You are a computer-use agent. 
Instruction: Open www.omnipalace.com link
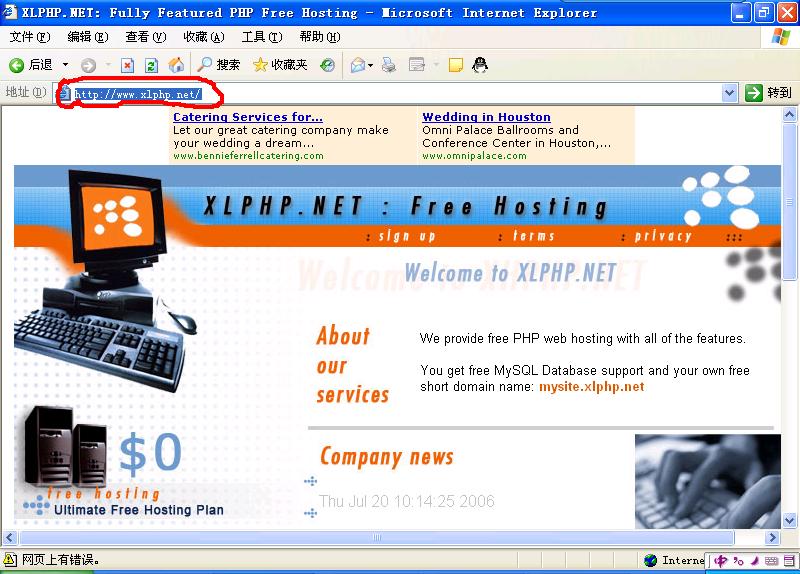tap(474, 156)
